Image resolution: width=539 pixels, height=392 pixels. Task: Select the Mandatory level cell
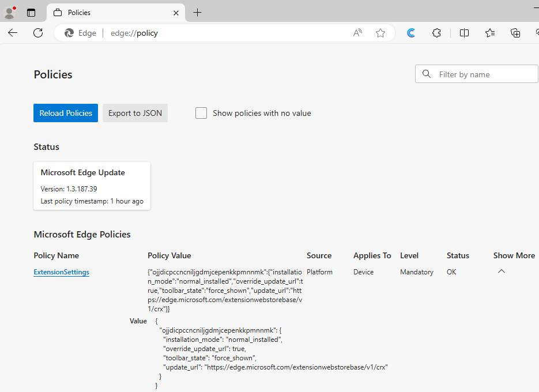coord(417,272)
